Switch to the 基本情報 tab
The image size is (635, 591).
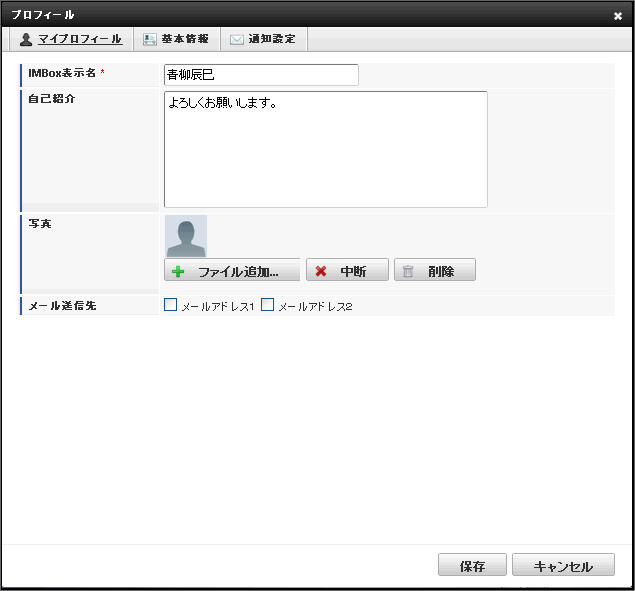click(177, 39)
